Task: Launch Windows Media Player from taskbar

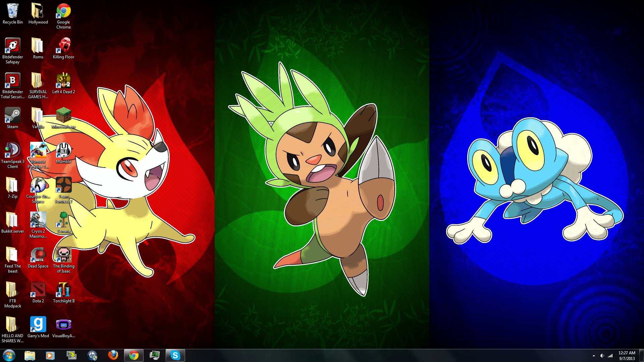Action: click(50, 355)
